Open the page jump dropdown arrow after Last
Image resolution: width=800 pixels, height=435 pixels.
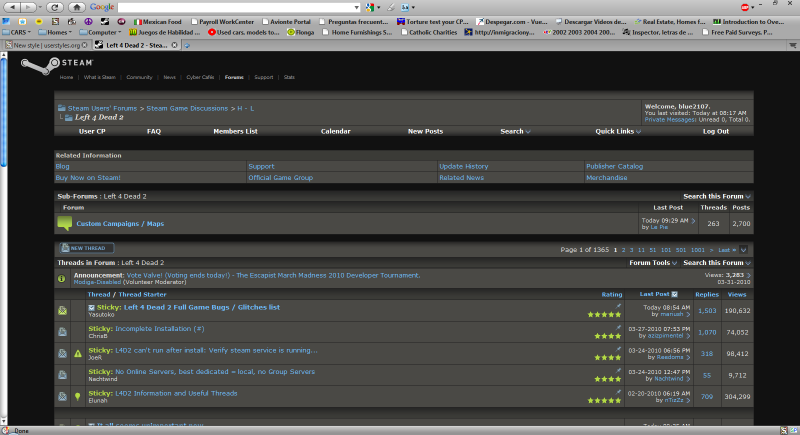tap(743, 250)
